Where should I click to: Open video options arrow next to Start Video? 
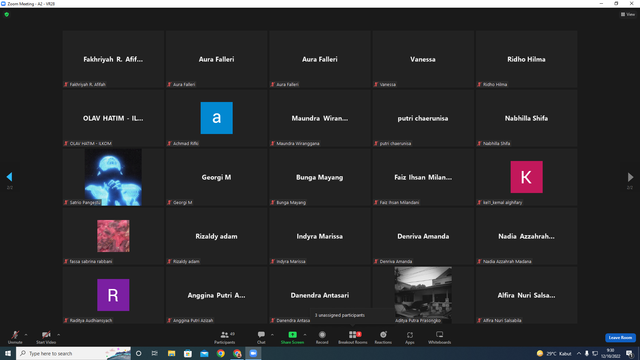pos(59,335)
